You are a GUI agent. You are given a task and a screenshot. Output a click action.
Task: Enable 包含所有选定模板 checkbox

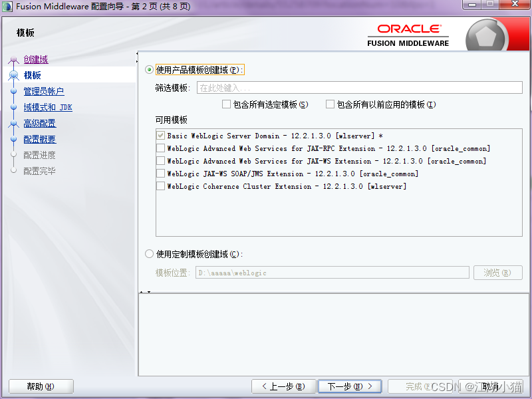tap(226, 104)
